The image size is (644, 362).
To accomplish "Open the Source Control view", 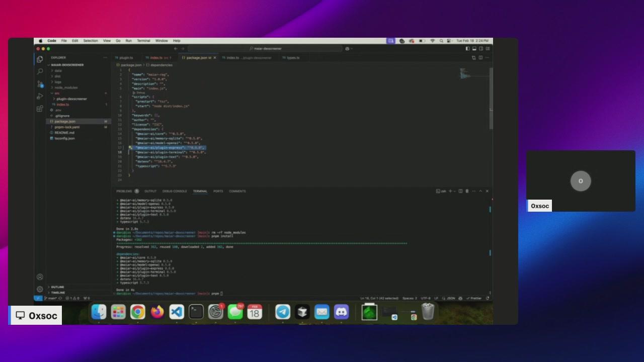I will (x=40, y=84).
